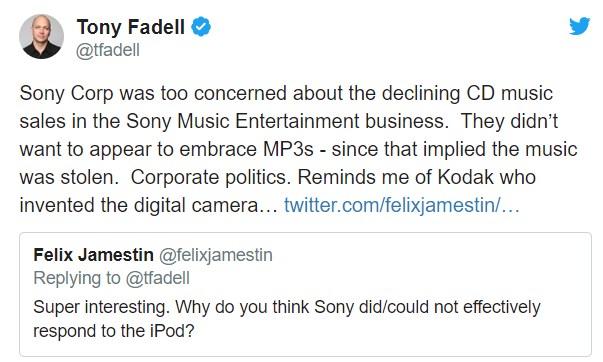603x362 pixels.
Task: Click the Replying to label text
Action: (77, 279)
